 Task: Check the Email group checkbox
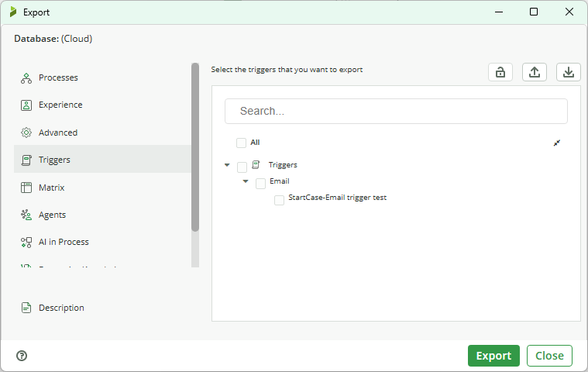260,184
